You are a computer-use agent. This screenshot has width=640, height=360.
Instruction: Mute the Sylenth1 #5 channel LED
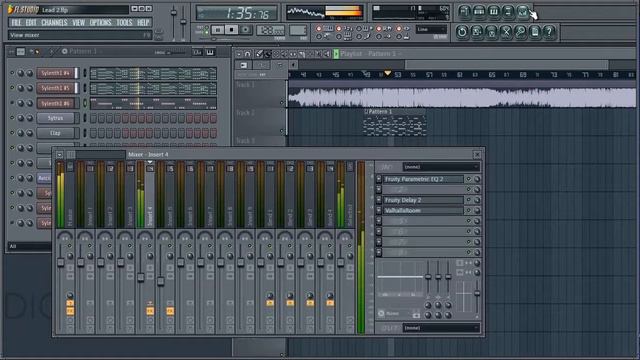tap(12, 88)
